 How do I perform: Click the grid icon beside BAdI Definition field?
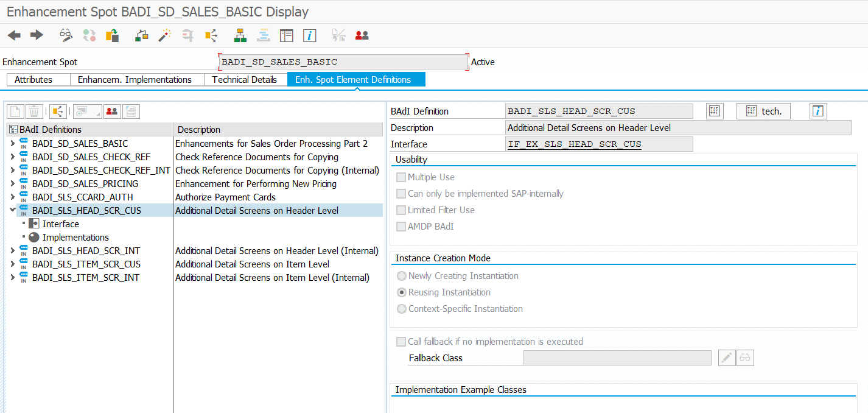(x=715, y=111)
